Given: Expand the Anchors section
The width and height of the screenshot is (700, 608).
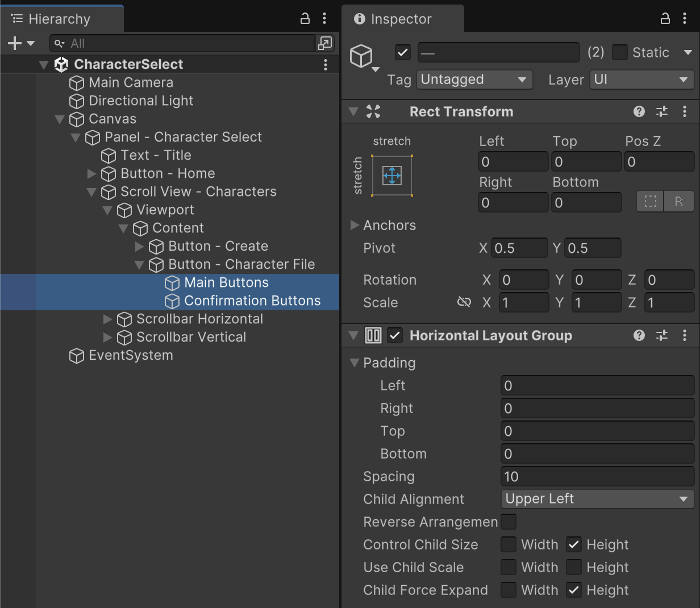Looking at the screenshot, I should (x=355, y=225).
